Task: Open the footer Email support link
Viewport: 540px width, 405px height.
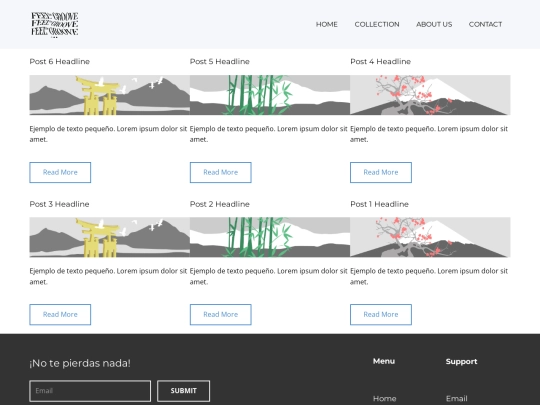Action: [457, 399]
